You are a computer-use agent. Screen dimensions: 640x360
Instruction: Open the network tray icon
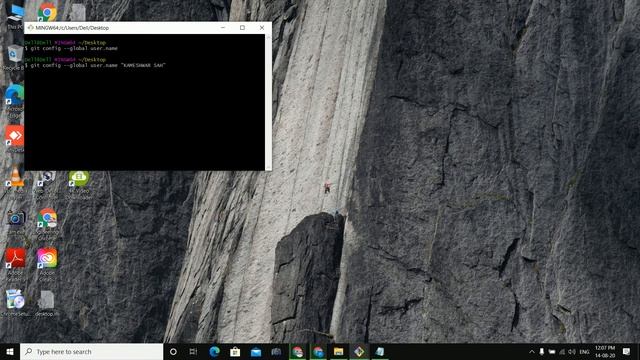562,351
